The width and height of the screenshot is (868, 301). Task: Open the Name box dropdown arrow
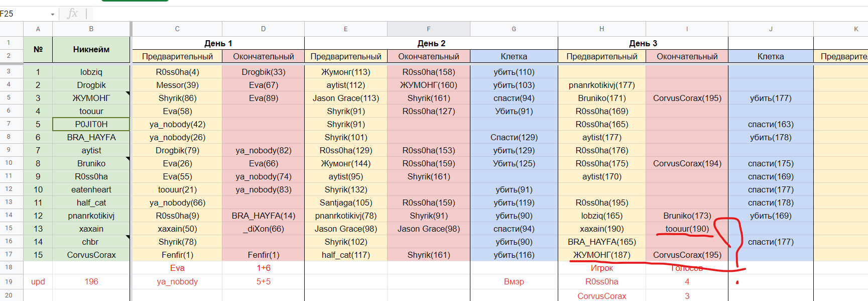click(53, 14)
